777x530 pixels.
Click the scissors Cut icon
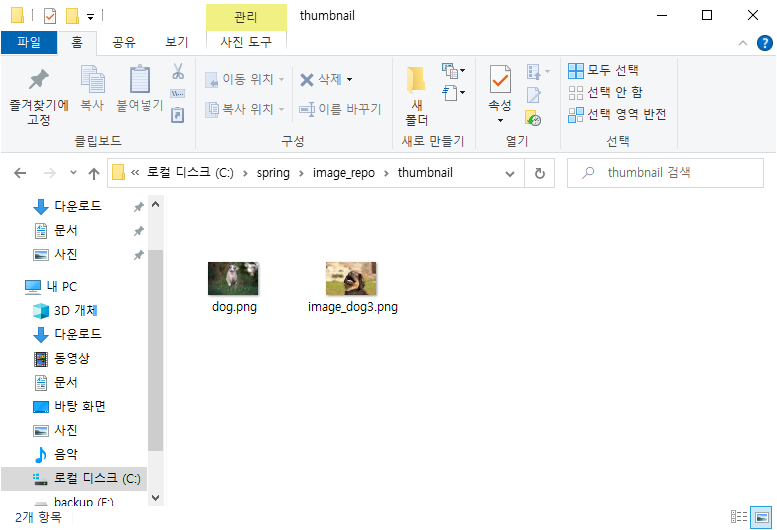(178, 71)
